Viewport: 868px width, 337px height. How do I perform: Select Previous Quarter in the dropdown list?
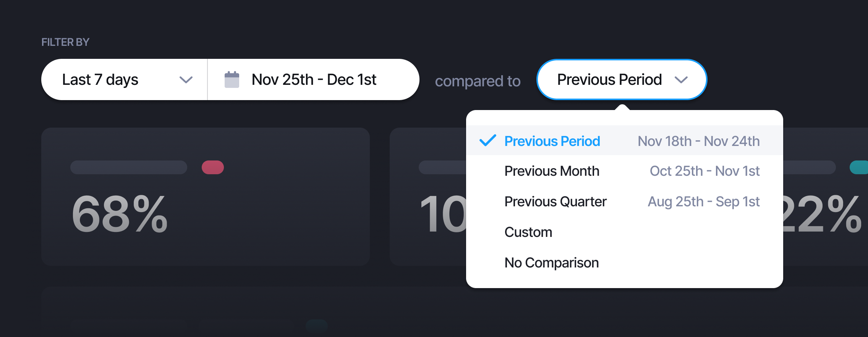coord(555,201)
